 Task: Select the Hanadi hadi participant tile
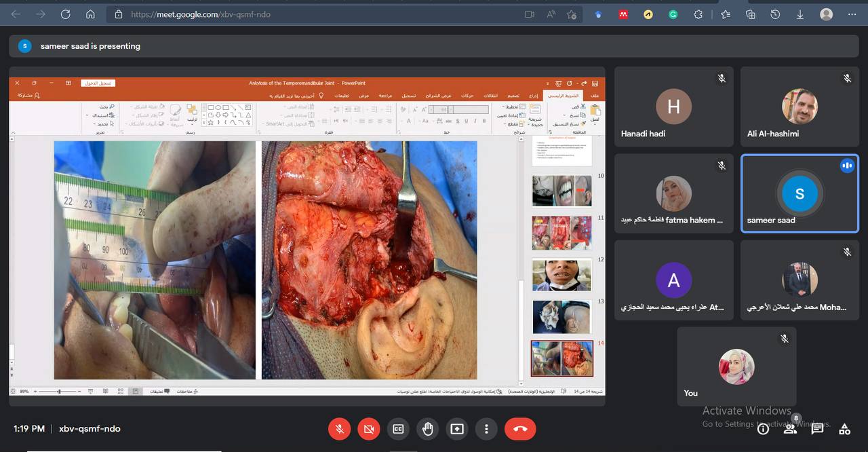tap(673, 107)
